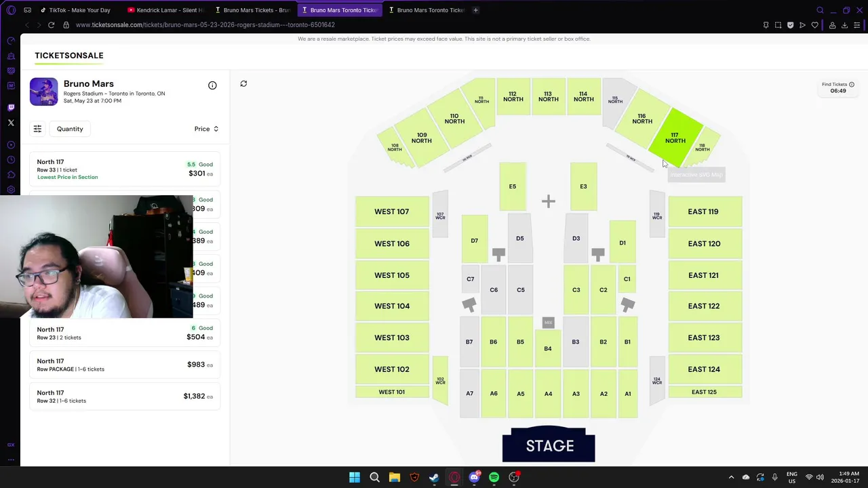868x488 pixels.
Task: Open the filters icon beside Quantity
Action: 37,129
